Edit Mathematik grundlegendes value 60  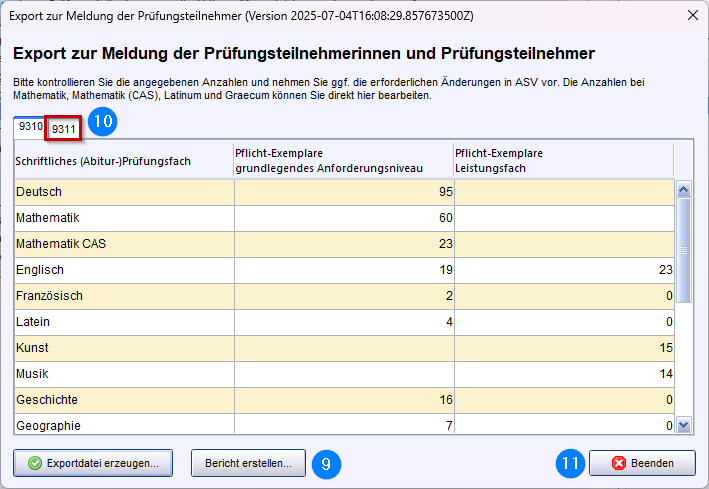pos(345,218)
